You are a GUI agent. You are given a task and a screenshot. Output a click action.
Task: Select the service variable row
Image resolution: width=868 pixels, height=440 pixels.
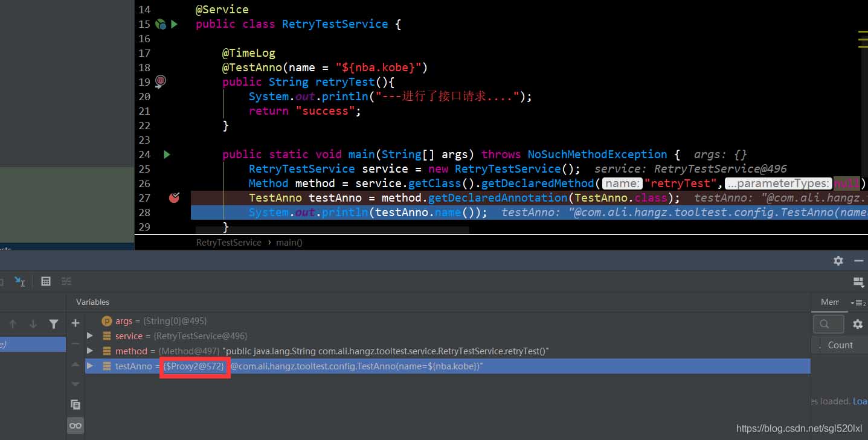click(x=448, y=336)
